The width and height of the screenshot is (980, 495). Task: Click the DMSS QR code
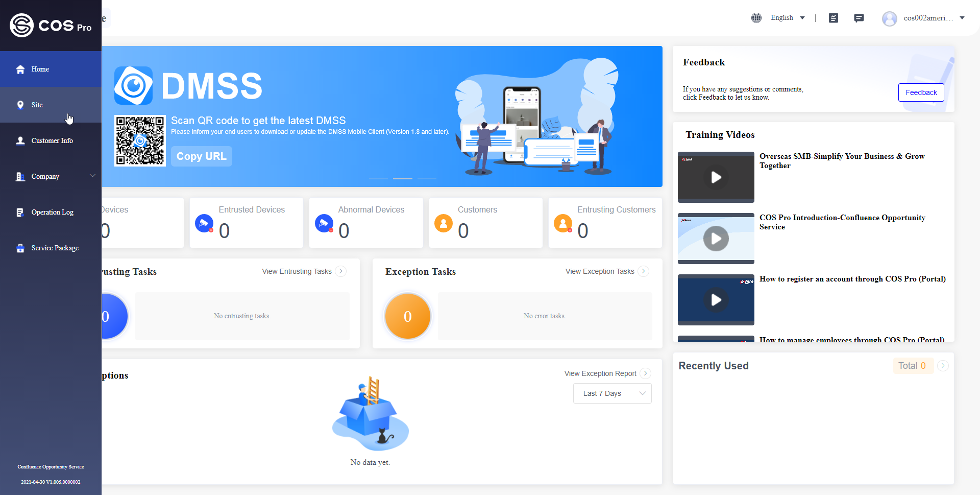(x=140, y=140)
